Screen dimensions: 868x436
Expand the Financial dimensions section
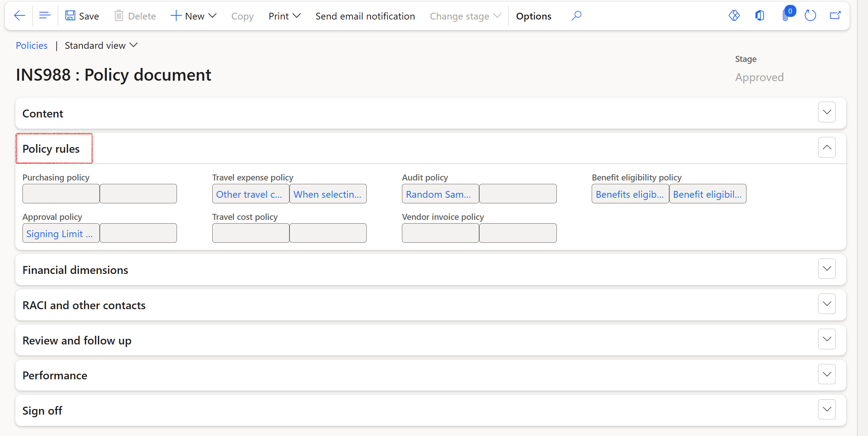point(827,269)
